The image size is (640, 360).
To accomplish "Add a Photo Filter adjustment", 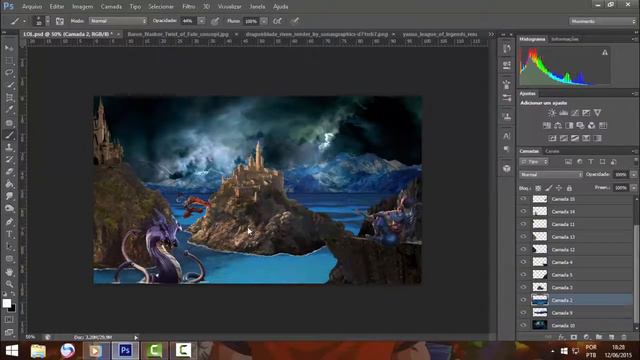I will (580, 125).
